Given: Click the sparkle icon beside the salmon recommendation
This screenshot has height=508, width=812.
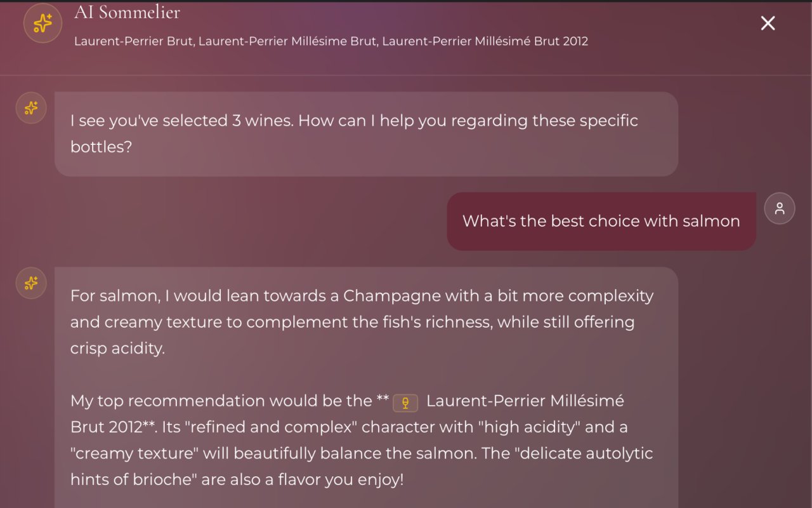Looking at the screenshot, I should 30,283.
